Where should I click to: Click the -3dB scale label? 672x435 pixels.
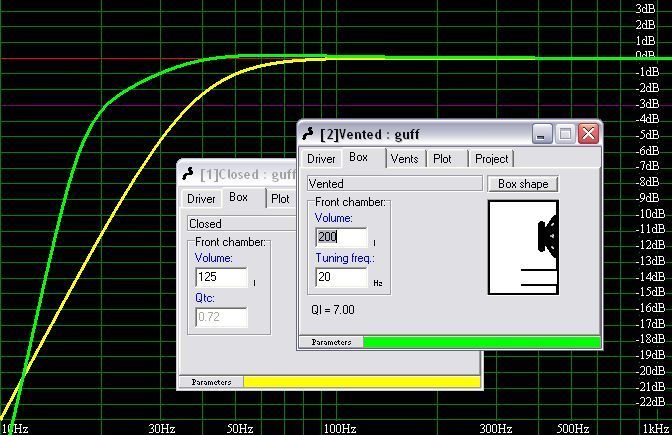pos(648,103)
